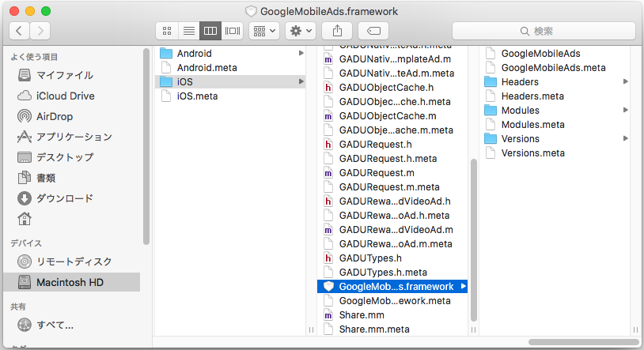Viewport: 644px width, 350px height.
Task: Click the GoogleMob...s.framework disclosure arrow
Action: click(464, 287)
